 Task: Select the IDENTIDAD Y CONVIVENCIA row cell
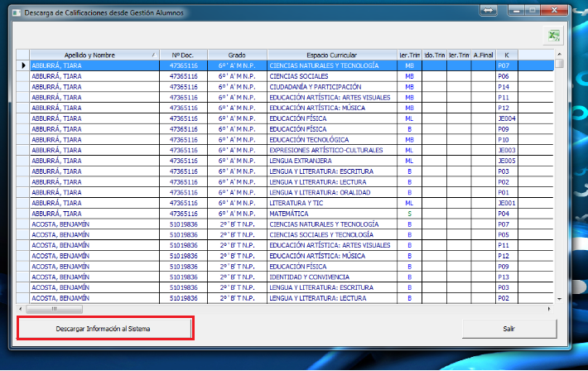coord(331,277)
